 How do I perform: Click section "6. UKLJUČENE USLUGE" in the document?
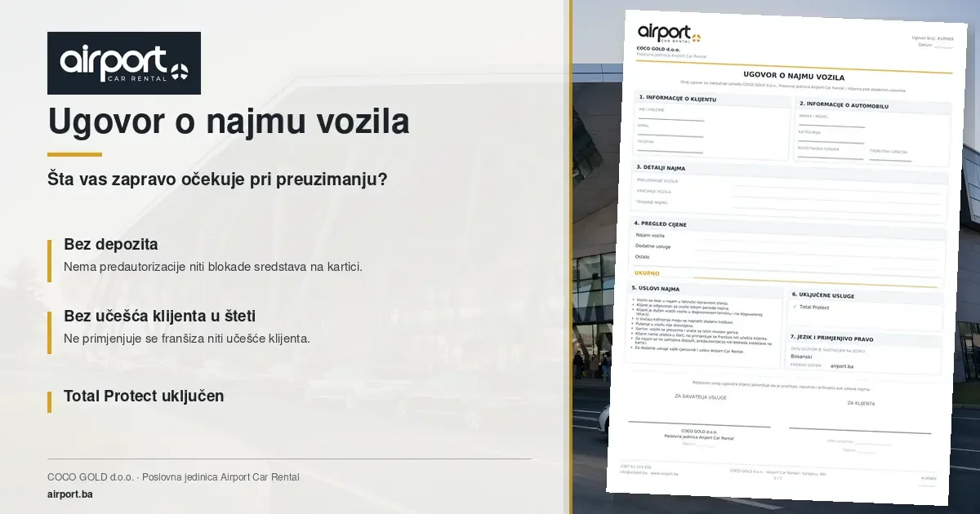[823, 295]
